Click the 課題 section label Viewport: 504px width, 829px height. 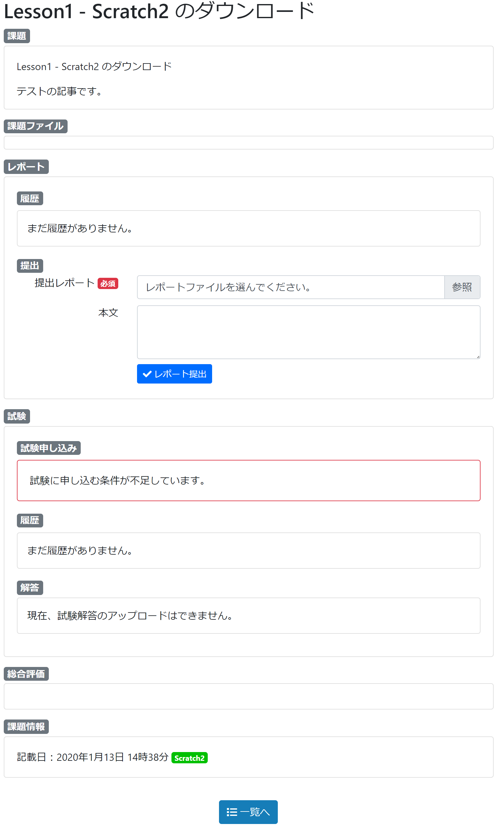[17, 36]
